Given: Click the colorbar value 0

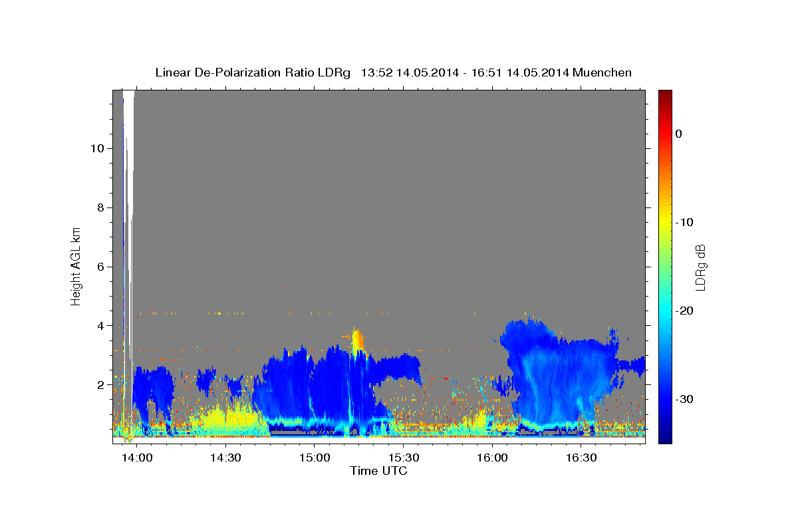Looking at the screenshot, I should (679, 134).
